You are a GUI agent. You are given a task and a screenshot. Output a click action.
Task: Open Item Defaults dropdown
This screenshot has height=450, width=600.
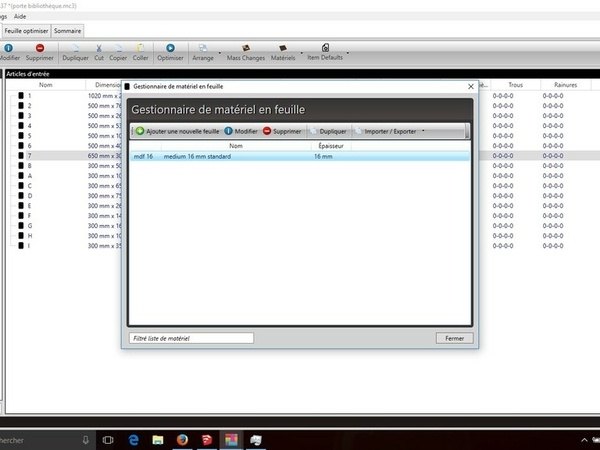(x=325, y=52)
